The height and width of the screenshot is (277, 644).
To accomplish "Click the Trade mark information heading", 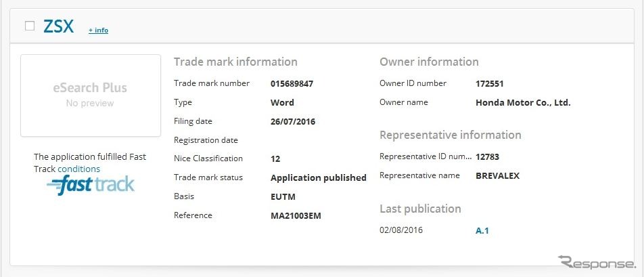I will tap(235, 62).
